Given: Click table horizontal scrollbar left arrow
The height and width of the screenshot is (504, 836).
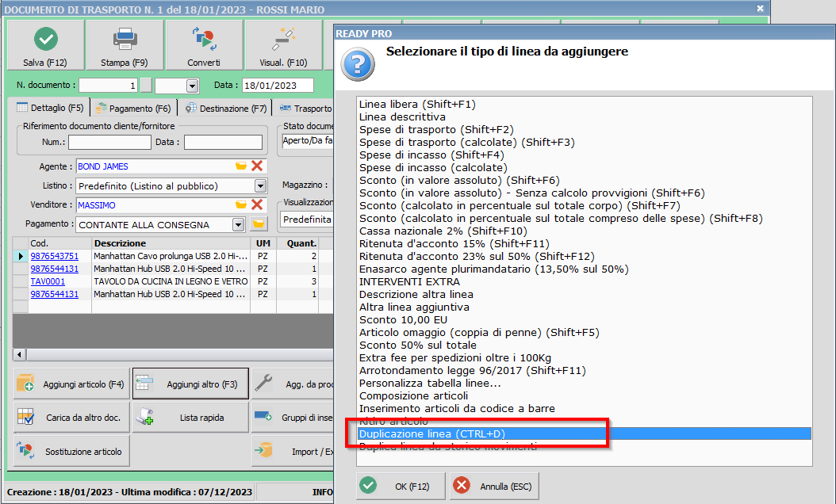Looking at the screenshot, I should (x=19, y=354).
